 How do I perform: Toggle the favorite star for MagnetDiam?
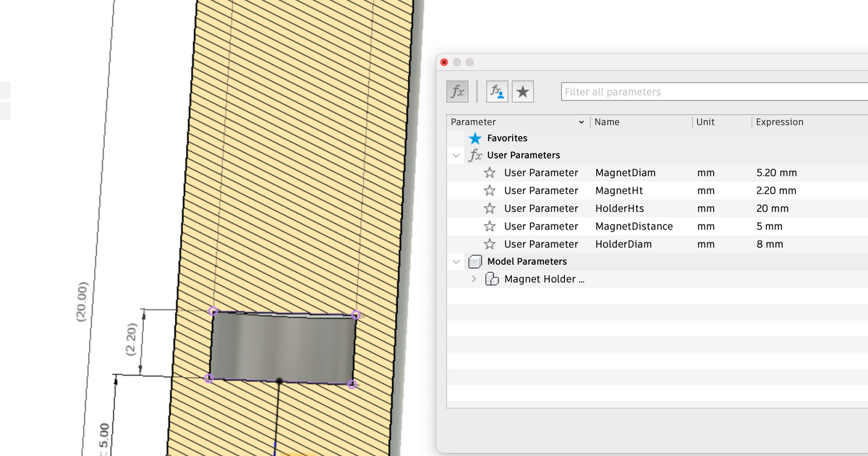coord(489,172)
